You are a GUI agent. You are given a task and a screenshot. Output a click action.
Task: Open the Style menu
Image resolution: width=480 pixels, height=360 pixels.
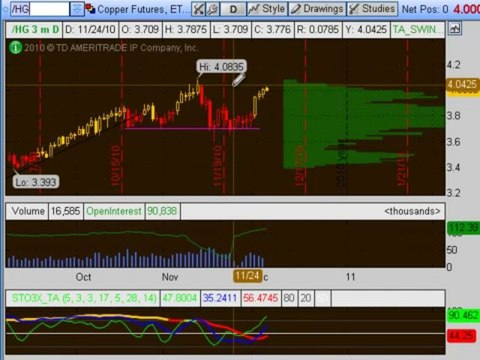click(267, 9)
